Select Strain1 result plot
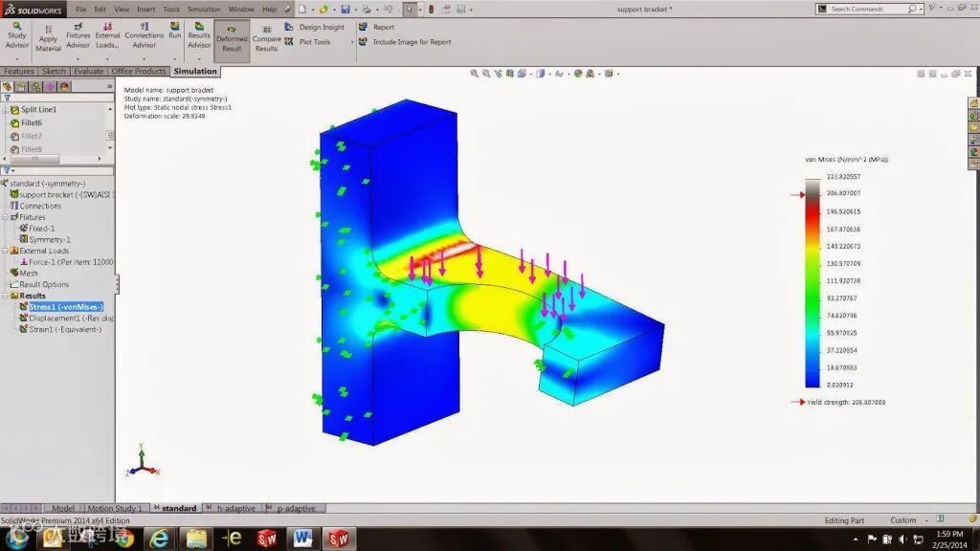980x551 pixels. [x=60, y=330]
